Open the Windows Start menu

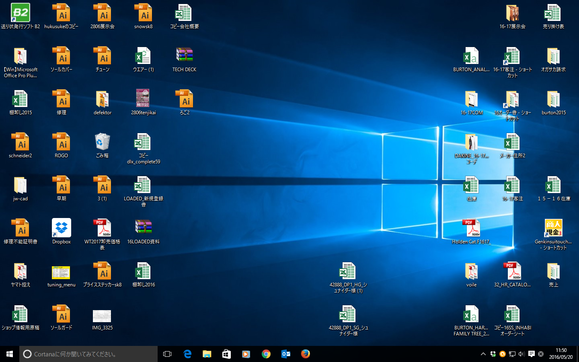10,354
